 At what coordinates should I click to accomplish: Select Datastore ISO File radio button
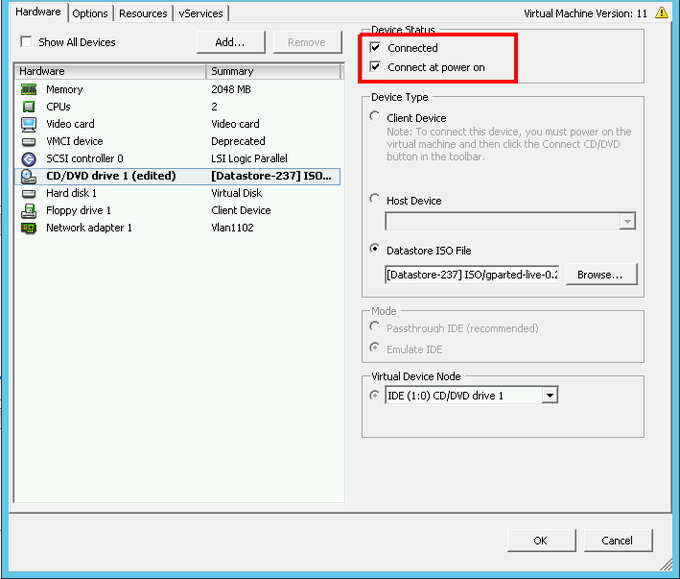[375, 249]
